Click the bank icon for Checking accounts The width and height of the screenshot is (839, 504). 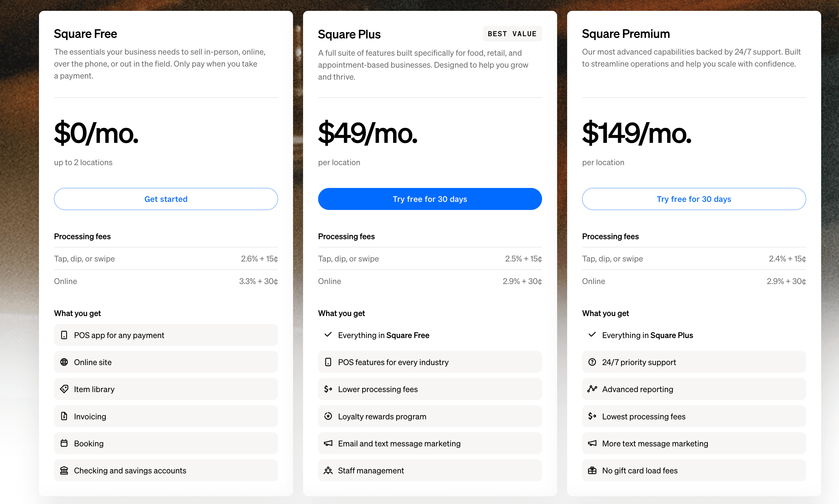pos(64,470)
